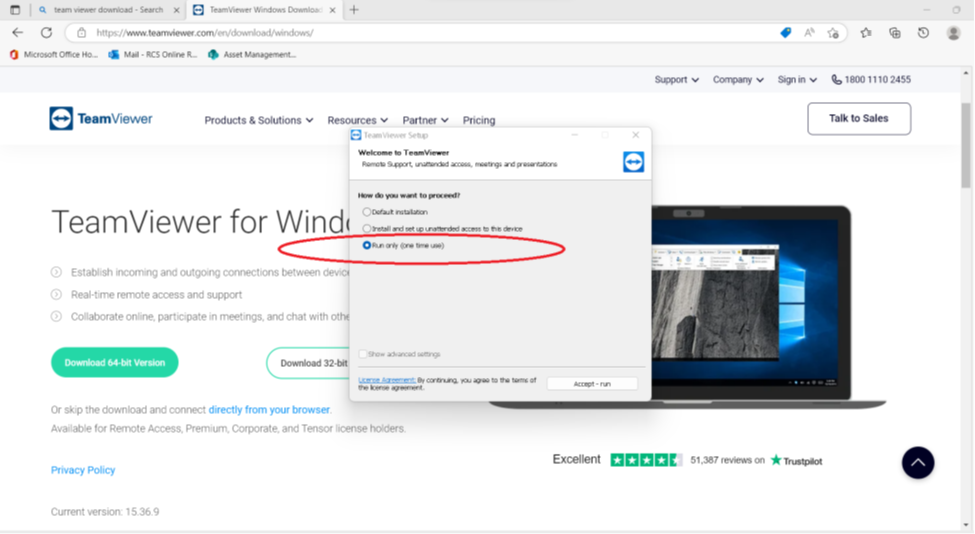Screen dimensions: 975x534
Task: Click 51,387 reviews on text
Action: 728,461
